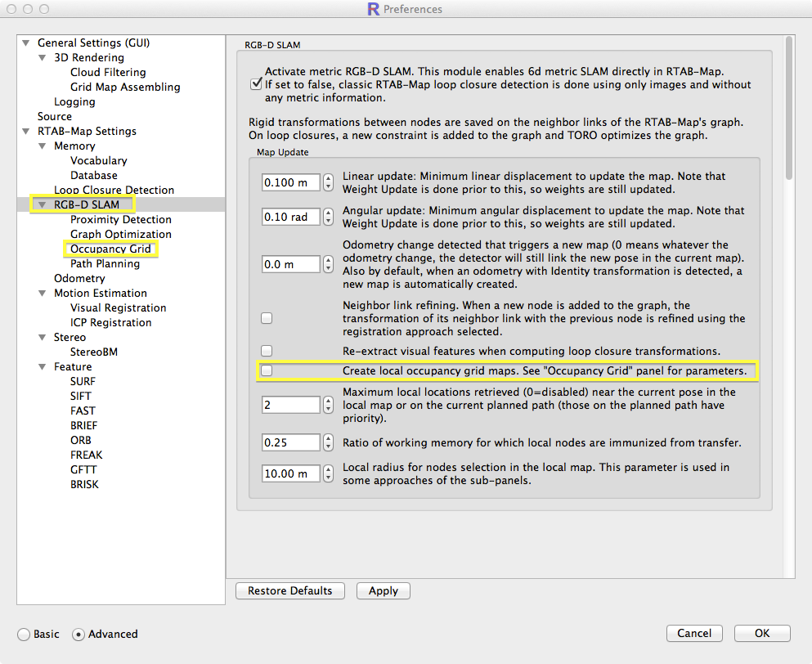Select the Advanced radio button
Screen dimensions: 812x664
point(79,635)
